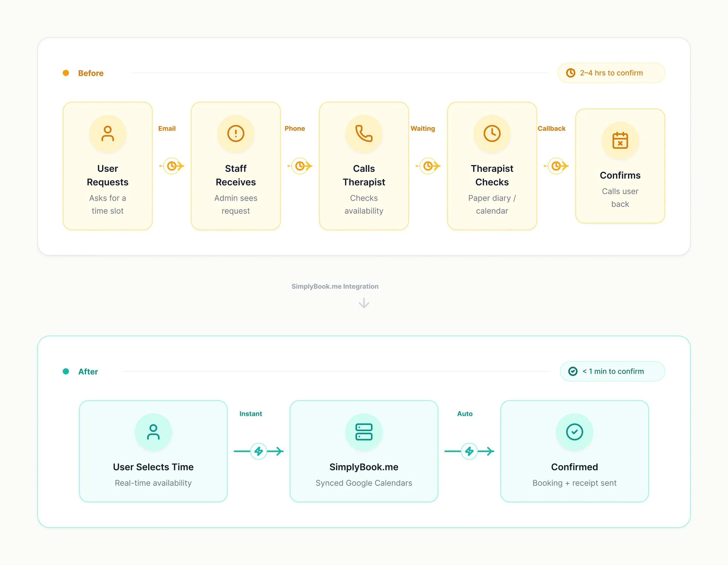
Task: Click the phone icon in Calls Therapist card
Action: [x=364, y=134]
